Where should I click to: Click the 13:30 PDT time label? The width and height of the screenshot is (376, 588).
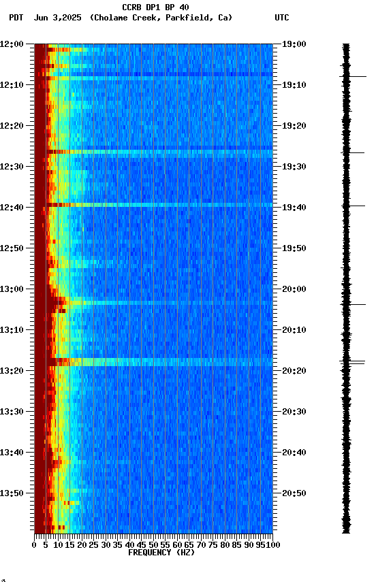(12, 412)
